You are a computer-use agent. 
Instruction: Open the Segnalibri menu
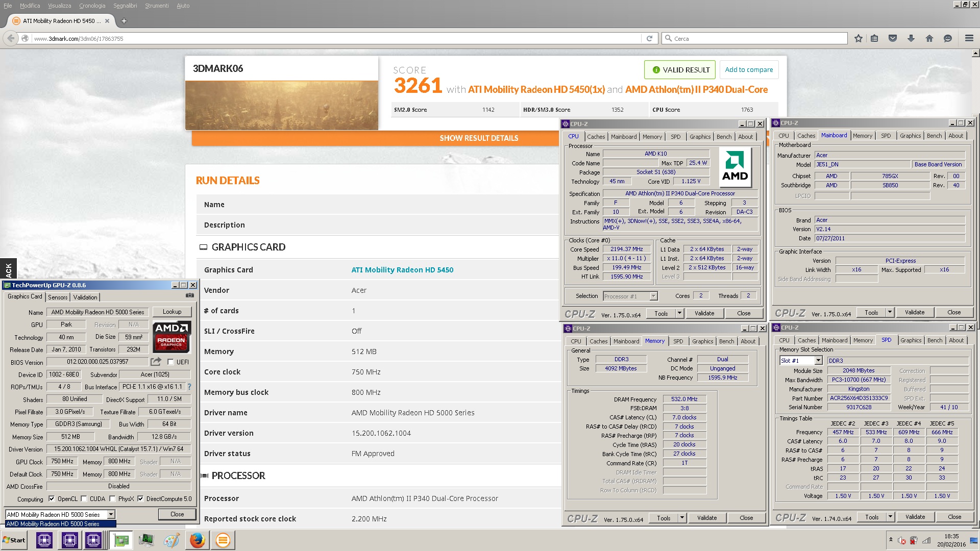pos(125,6)
